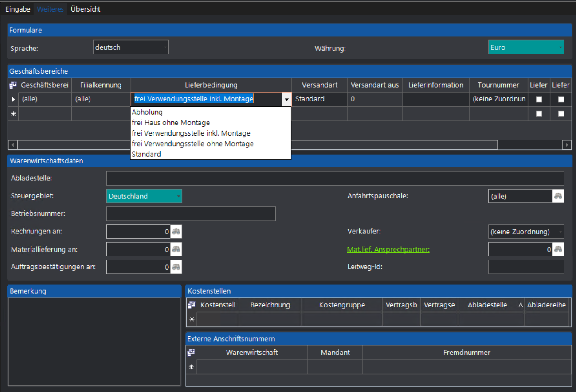This screenshot has height=392, width=576.
Task: Click the Warenwirtschaft column header
Action: (x=252, y=353)
